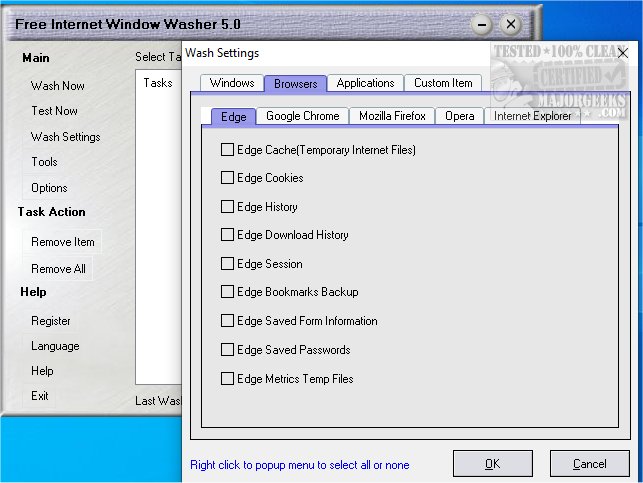Click Wash Now in the sidebar
Image resolution: width=643 pixels, height=483 pixels.
(58, 86)
